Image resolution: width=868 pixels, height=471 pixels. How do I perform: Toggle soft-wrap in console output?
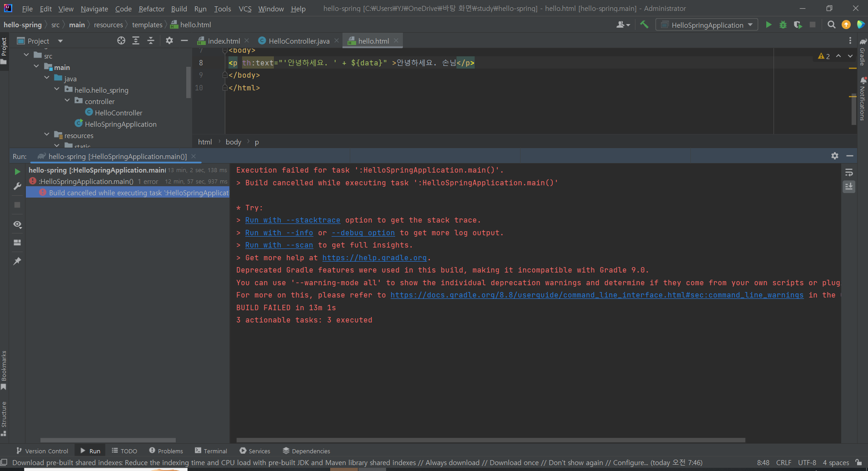pos(849,172)
